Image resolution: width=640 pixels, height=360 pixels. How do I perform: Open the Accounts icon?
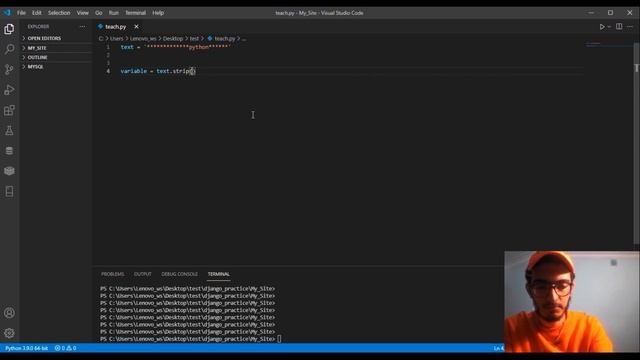(x=9, y=313)
